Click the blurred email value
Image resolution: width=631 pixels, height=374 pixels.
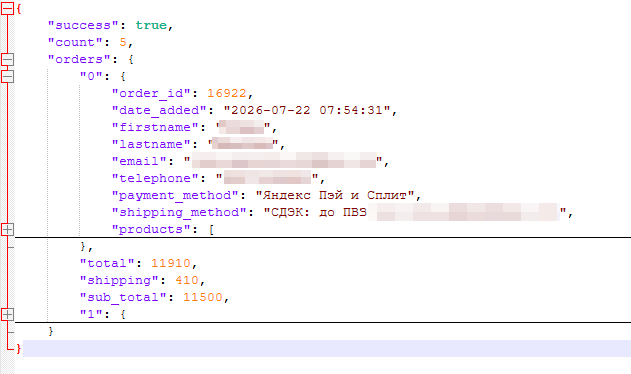tap(284, 161)
